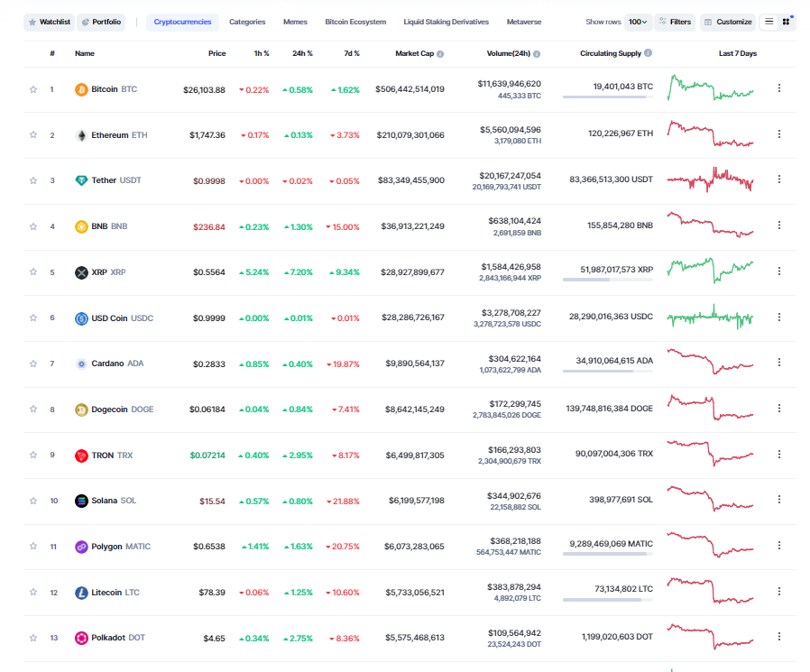The image size is (810, 672).
Task: Click the Polkadot coin logo icon
Action: coord(81,638)
